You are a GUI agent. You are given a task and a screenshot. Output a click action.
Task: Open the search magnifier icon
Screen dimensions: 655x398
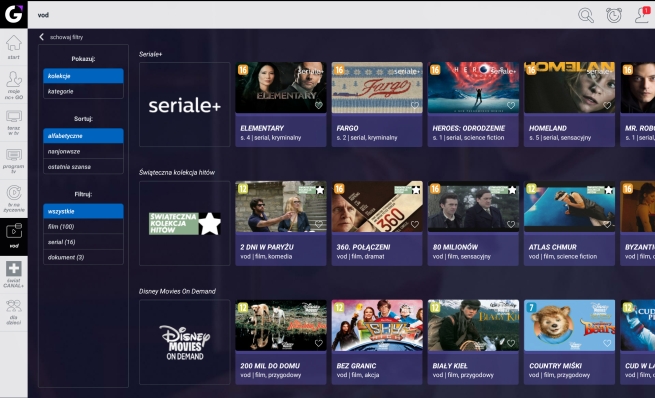click(586, 15)
